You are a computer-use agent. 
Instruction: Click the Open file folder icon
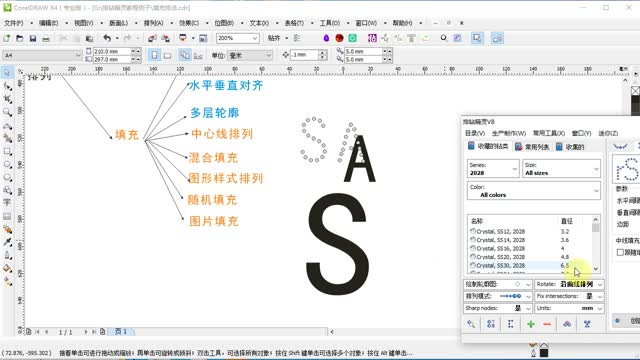click(x=20, y=38)
